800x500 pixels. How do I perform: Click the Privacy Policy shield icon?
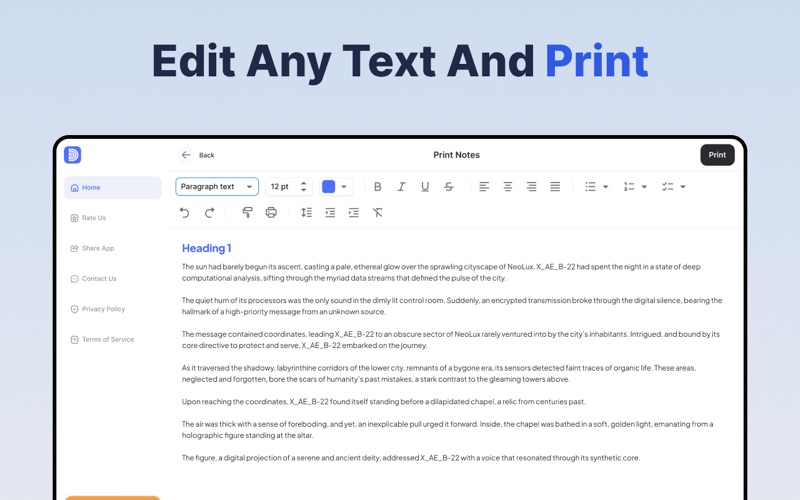74,309
